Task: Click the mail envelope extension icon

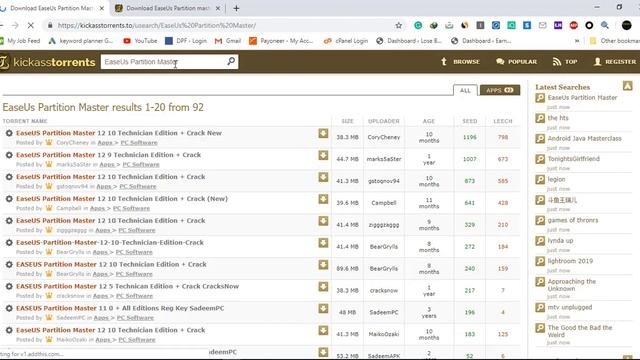Action: click(x=542, y=25)
